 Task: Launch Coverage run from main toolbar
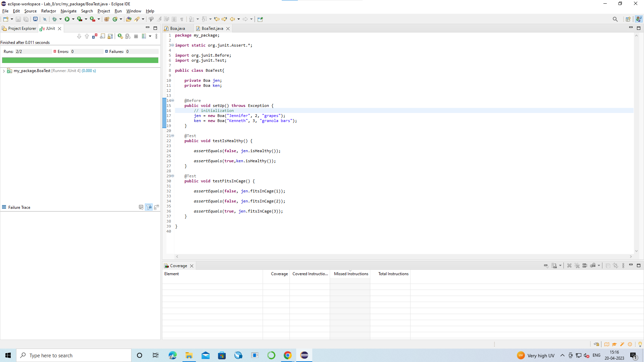(79, 19)
